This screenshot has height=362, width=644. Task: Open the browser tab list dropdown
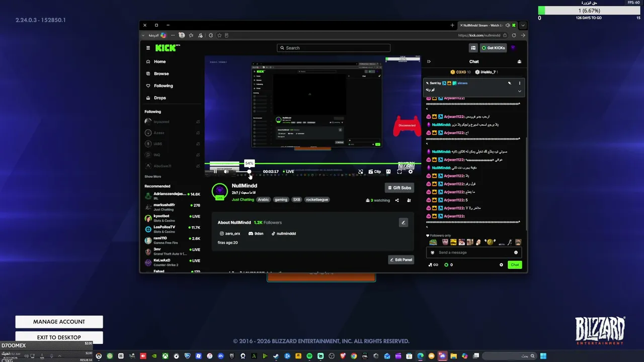[523, 25]
